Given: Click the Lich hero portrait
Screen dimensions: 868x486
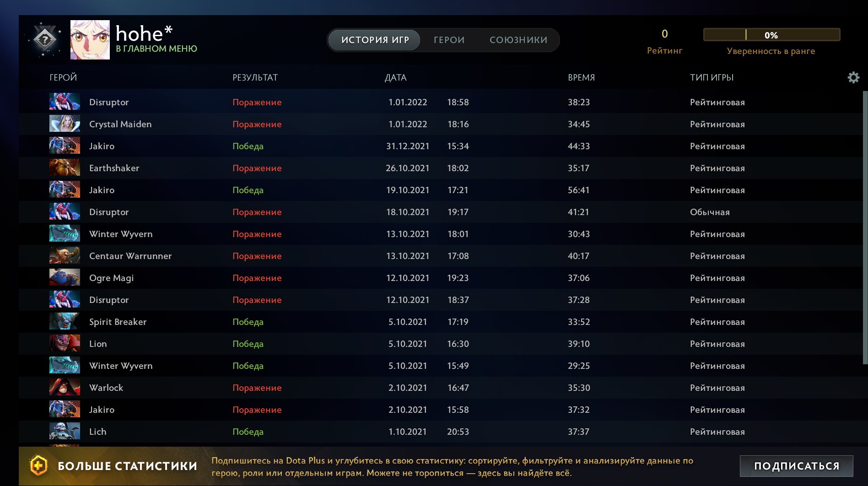Looking at the screenshot, I should click(64, 431).
